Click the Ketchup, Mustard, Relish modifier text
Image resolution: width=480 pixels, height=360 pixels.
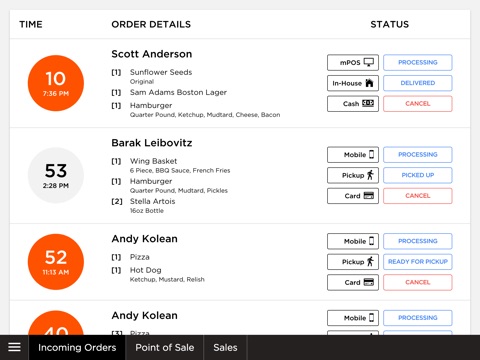point(167,279)
